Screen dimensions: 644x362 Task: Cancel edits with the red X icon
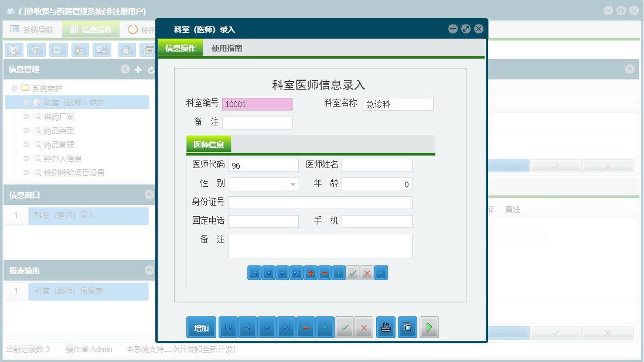point(366,272)
